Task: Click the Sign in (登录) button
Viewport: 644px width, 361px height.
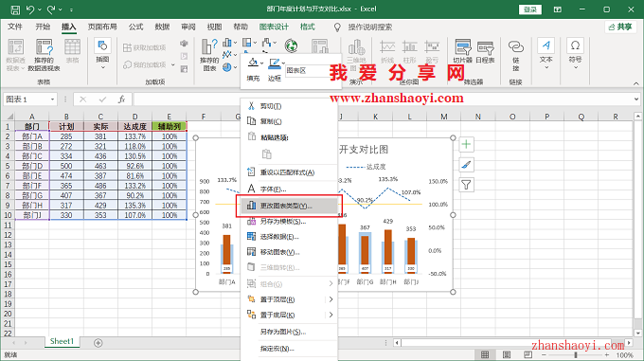Action: tap(530, 9)
